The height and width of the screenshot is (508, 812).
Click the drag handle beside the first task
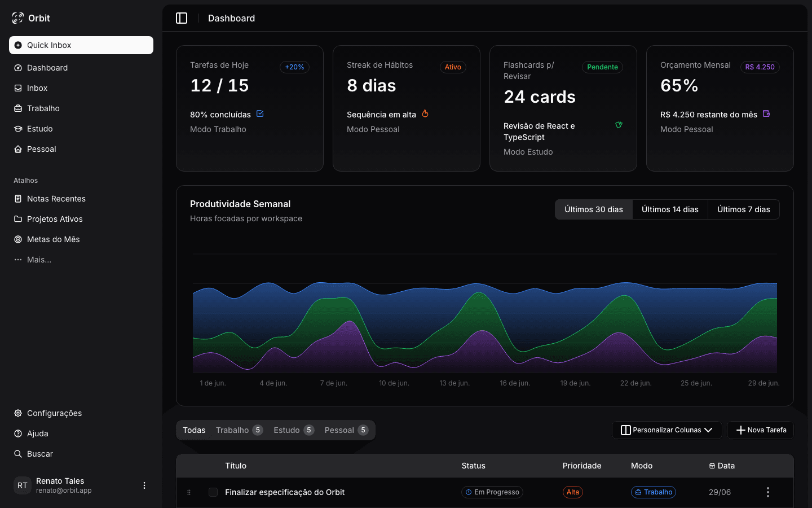(189, 492)
